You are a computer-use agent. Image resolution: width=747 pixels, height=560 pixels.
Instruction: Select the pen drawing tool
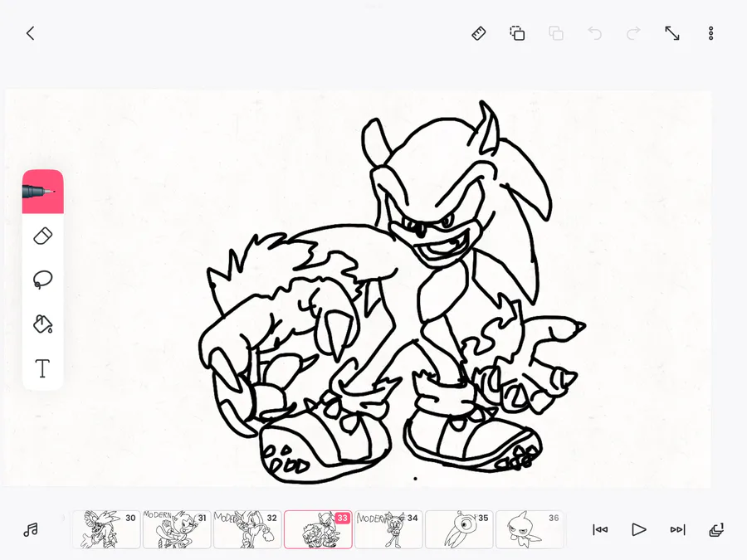(43, 192)
